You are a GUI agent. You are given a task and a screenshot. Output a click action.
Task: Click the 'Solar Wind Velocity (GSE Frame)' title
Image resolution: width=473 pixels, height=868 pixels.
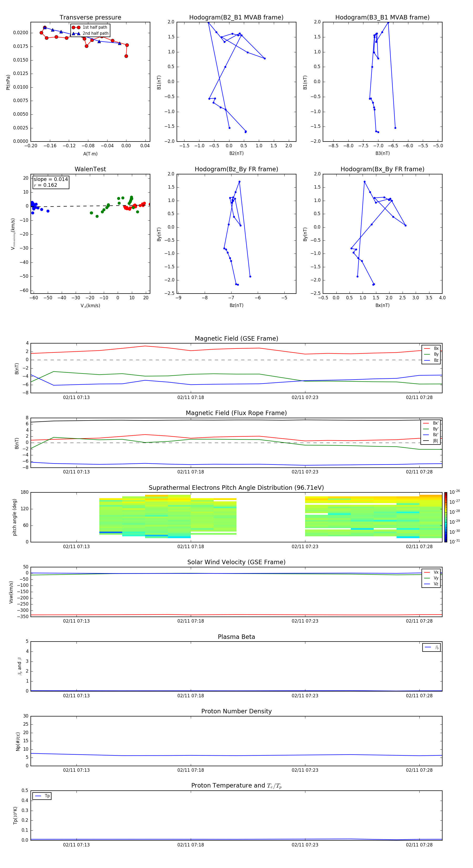click(x=236, y=562)
